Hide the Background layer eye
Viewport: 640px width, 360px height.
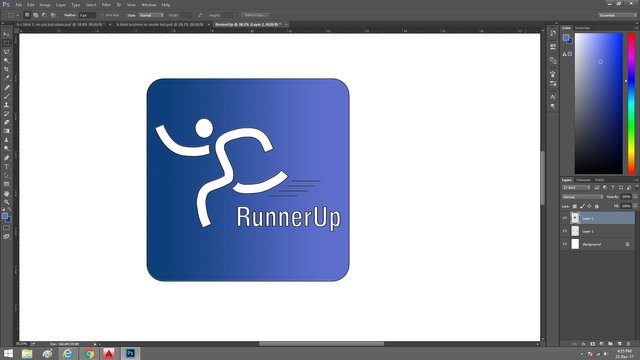[x=565, y=244]
